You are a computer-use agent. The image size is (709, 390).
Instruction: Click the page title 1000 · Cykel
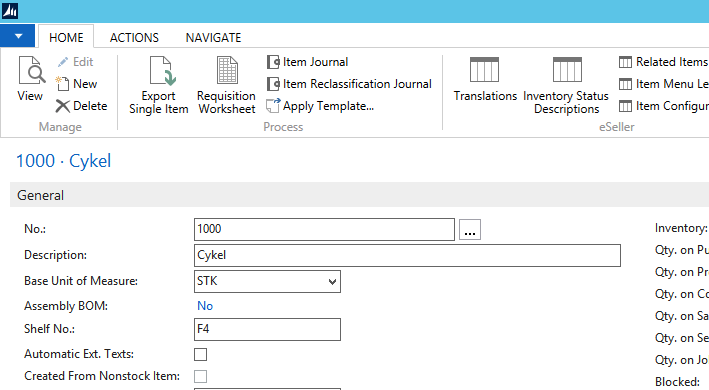63,161
